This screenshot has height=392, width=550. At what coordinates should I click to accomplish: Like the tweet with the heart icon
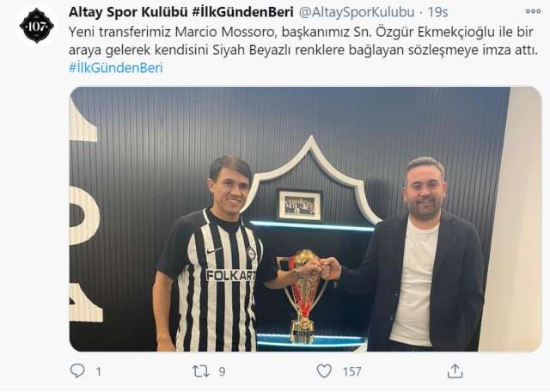click(324, 371)
